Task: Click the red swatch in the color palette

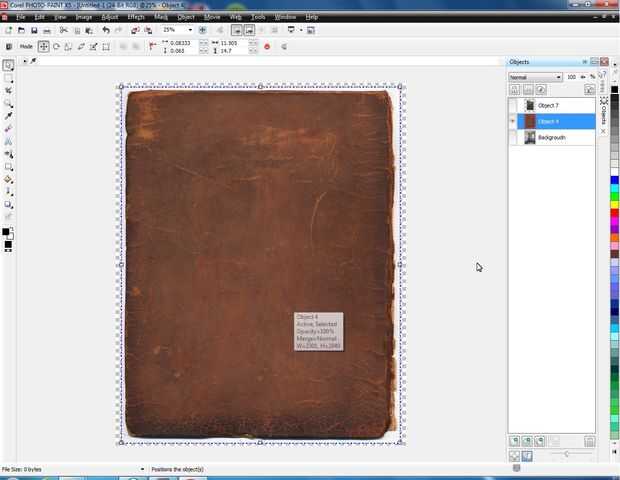Action: pyautogui.click(x=614, y=213)
